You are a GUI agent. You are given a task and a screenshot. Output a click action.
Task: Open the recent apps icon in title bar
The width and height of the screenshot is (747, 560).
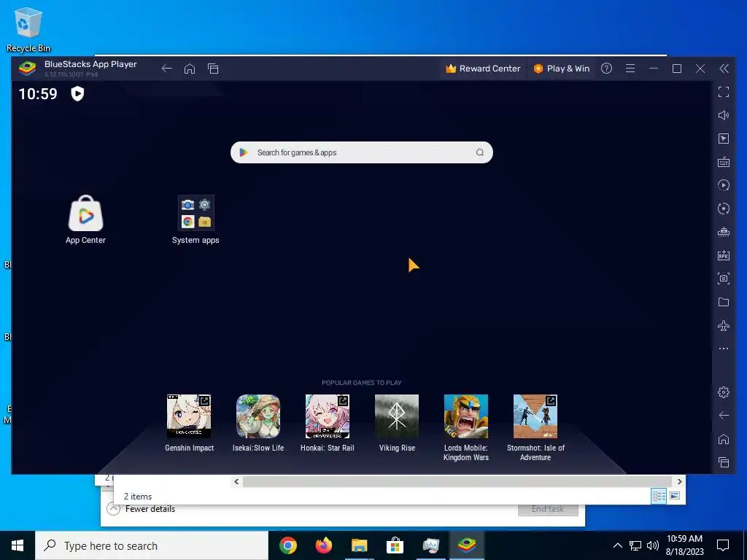213,69
